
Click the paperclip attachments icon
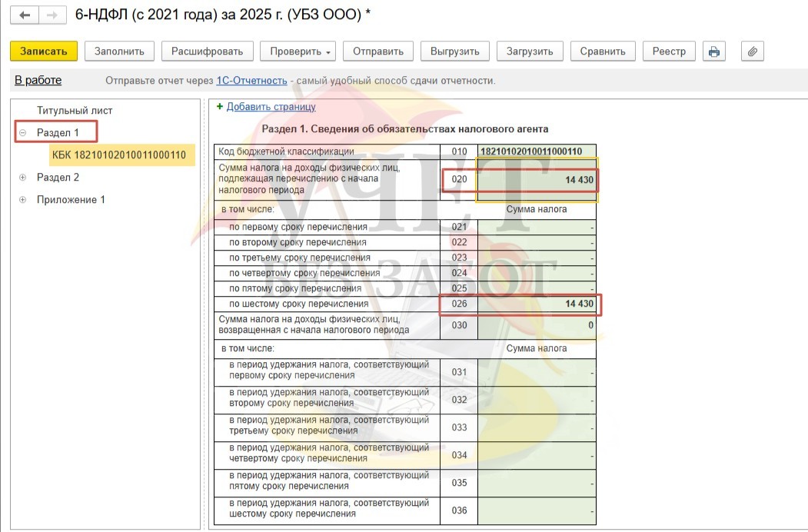(x=753, y=52)
